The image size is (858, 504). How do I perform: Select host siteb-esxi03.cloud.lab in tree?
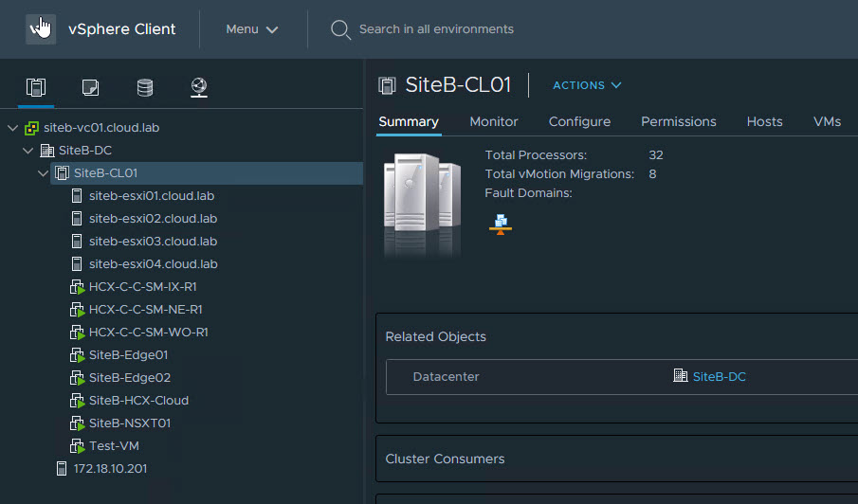point(153,242)
